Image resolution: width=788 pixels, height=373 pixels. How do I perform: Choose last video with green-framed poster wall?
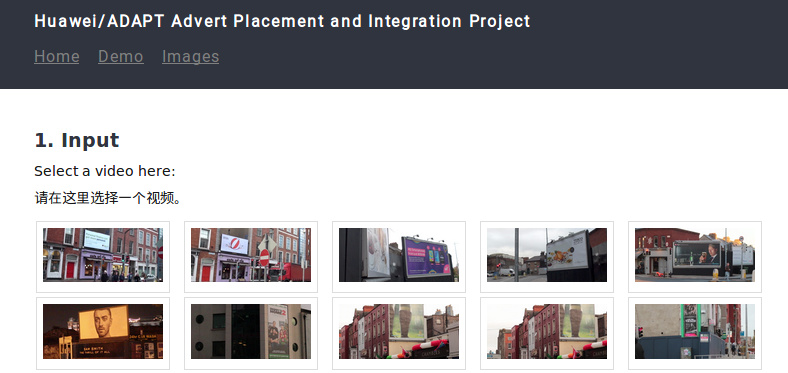click(x=695, y=333)
